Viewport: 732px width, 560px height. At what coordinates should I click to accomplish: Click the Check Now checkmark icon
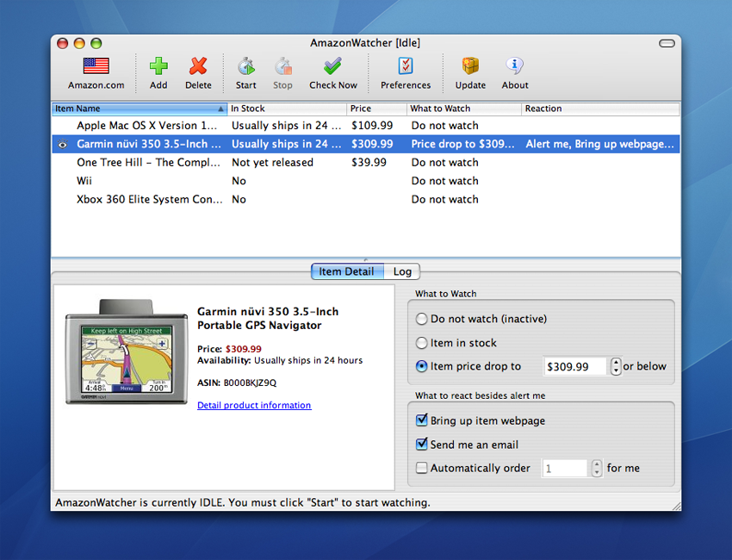pos(333,66)
